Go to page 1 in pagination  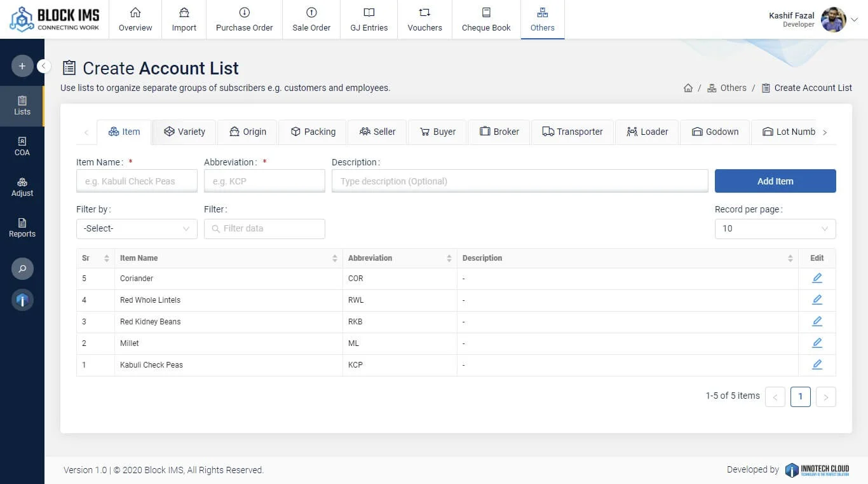800,396
